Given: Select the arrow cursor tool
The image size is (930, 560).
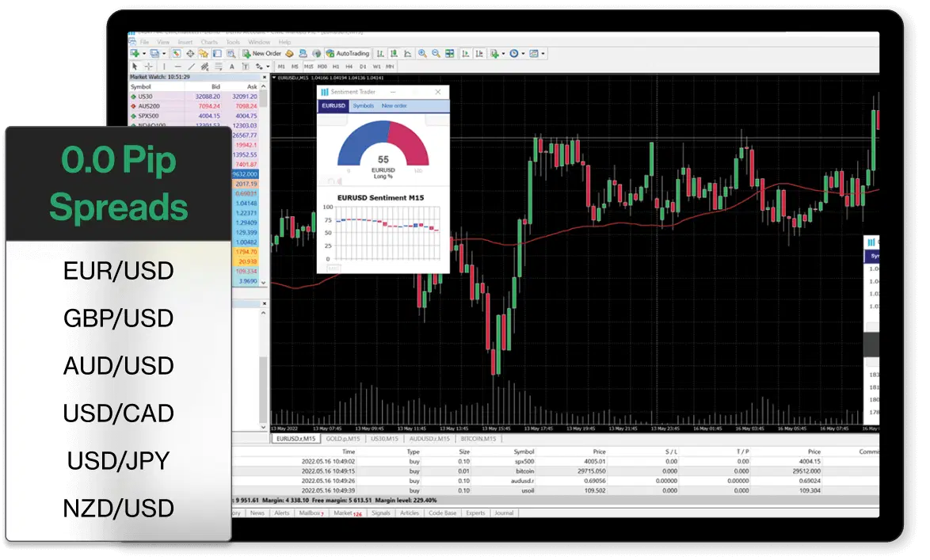Looking at the screenshot, I should coord(135,67).
